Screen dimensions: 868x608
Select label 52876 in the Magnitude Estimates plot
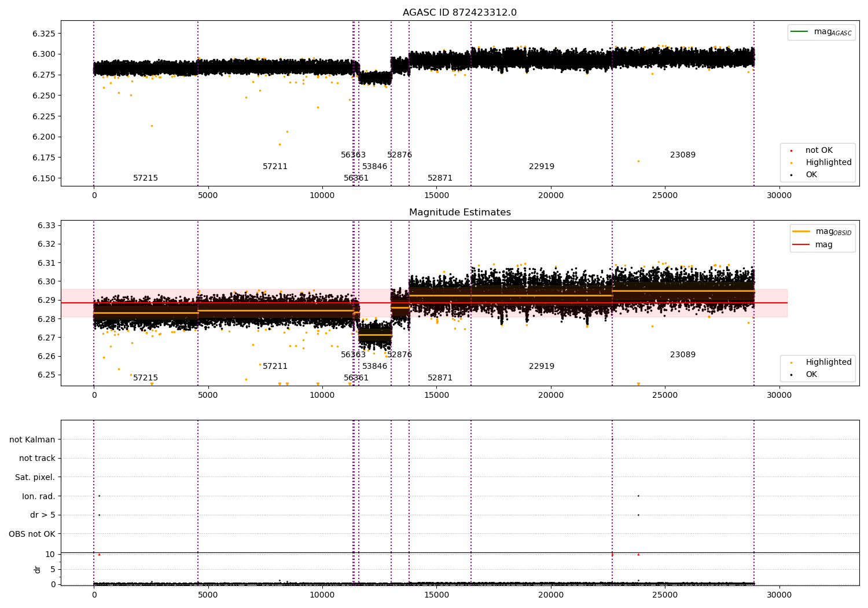click(x=399, y=355)
